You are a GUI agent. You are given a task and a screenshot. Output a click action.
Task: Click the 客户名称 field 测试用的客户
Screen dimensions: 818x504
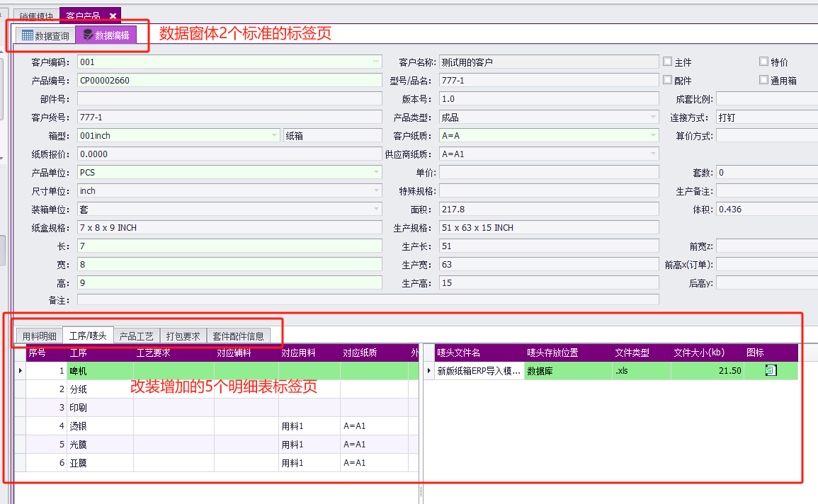[x=549, y=62]
